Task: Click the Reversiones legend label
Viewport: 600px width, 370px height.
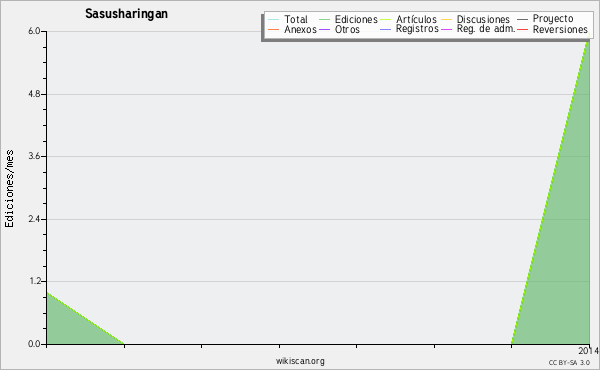Action: (560, 29)
